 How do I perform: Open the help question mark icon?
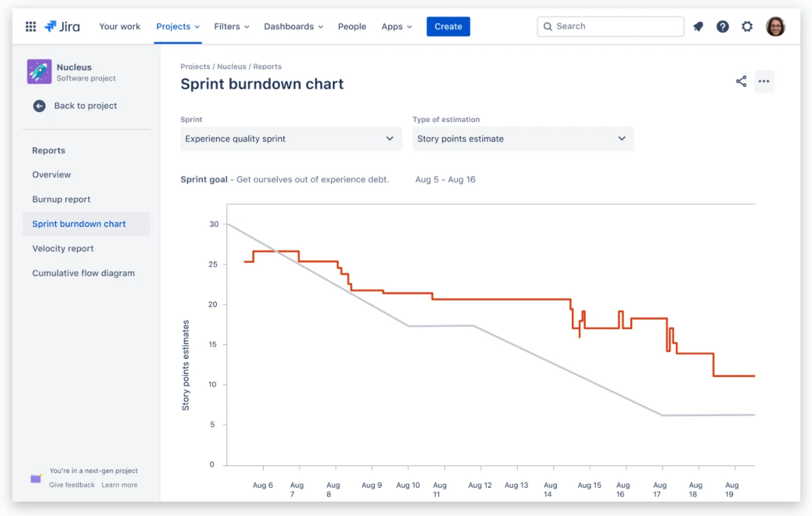722,27
